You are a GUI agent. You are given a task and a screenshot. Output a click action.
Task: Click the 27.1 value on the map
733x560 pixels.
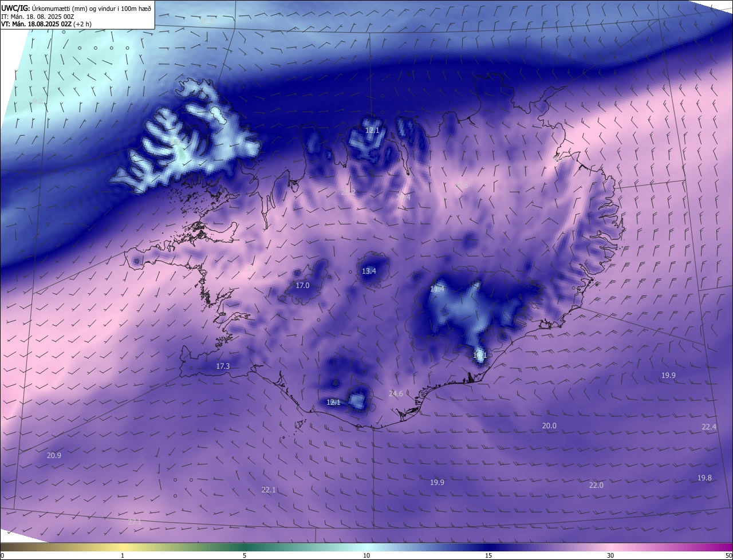135,522
